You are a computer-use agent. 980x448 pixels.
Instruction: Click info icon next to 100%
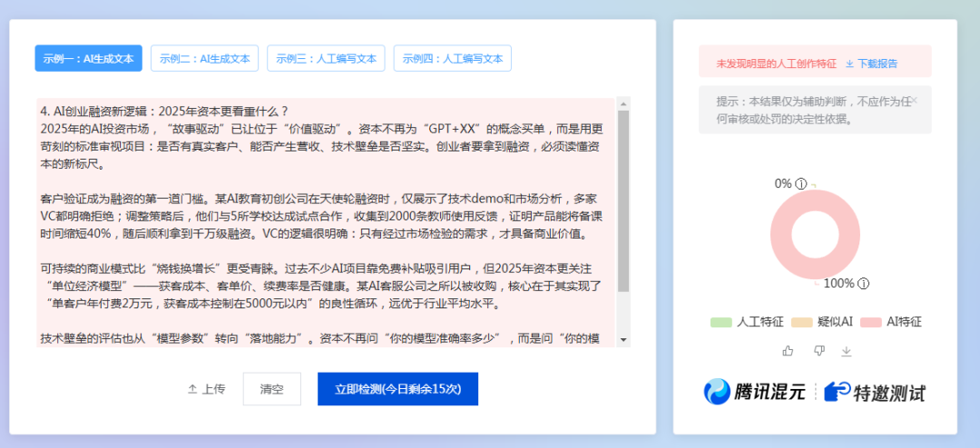(863, 284)
